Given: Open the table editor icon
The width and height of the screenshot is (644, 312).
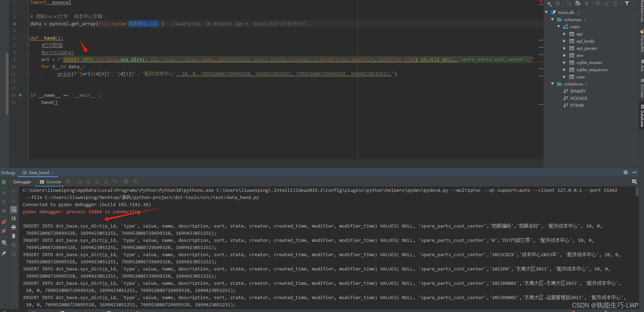Looking at the screenshot, I should (x=598, y=4).
